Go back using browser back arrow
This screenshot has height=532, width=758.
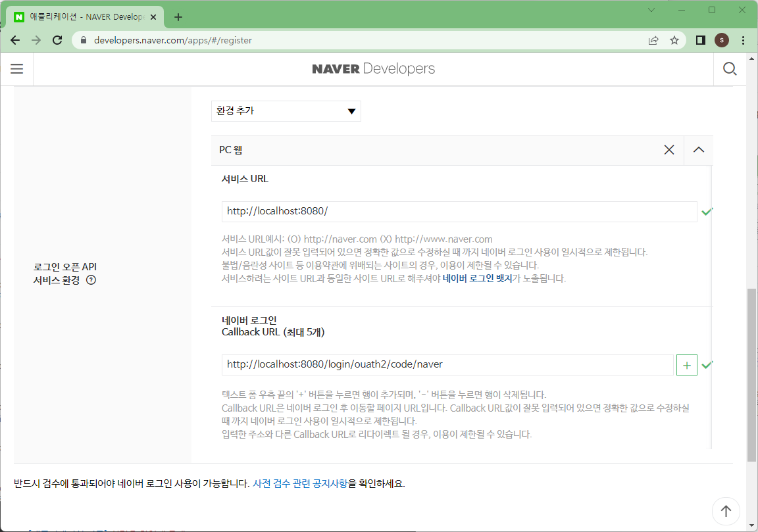15,40
